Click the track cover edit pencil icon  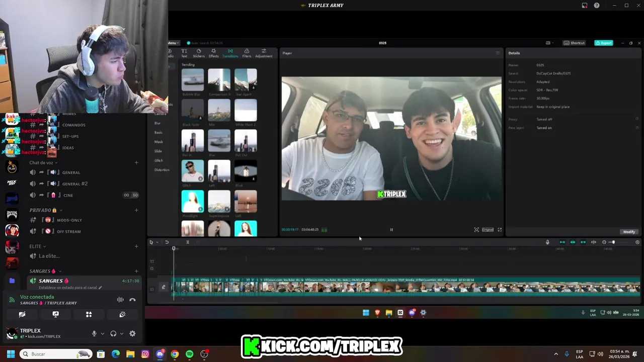click(163, 287)
